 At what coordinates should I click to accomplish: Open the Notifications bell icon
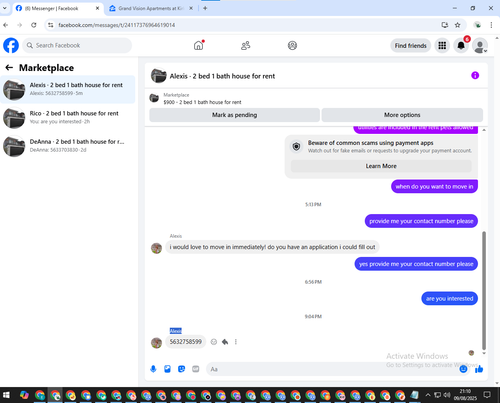461,46
